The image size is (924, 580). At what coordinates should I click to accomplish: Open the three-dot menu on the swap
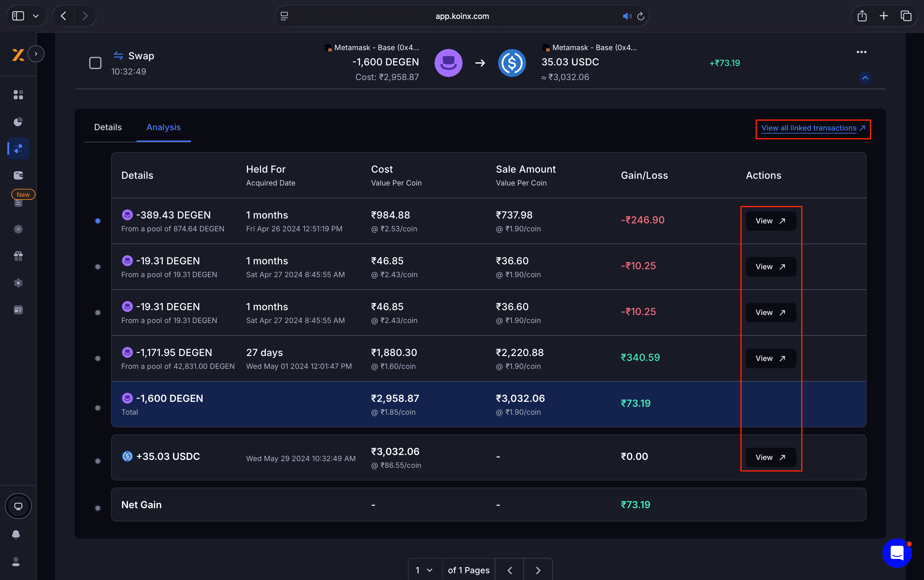861,52
